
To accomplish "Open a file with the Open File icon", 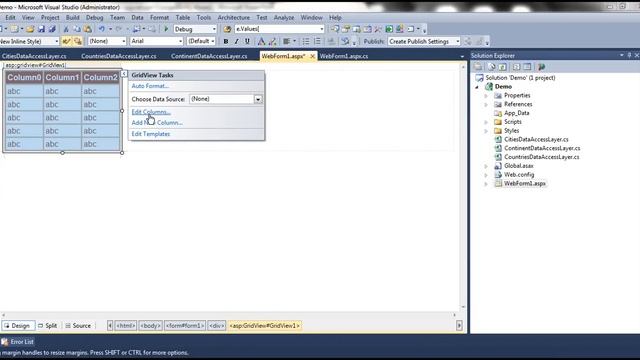I will [x=30, y=29].
